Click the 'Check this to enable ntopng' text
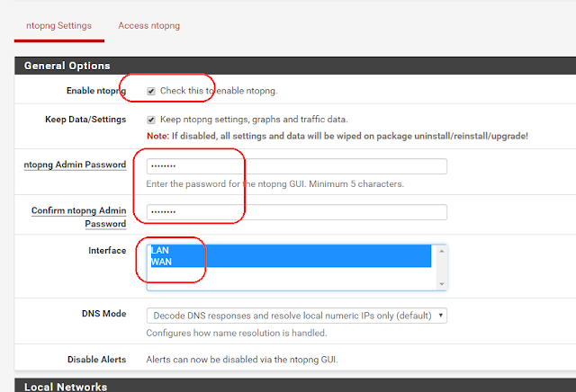The image size is (576, 392). (x=219, y=91)
